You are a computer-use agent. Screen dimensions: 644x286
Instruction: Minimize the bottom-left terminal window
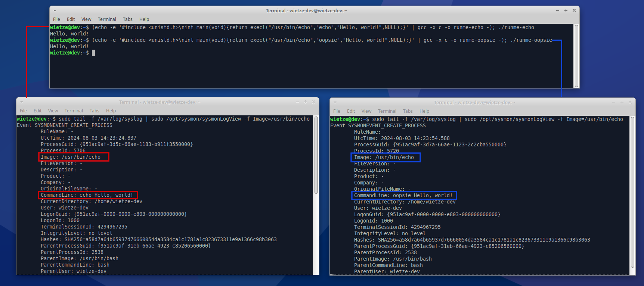pyautogui.click(x=297, y=102)
